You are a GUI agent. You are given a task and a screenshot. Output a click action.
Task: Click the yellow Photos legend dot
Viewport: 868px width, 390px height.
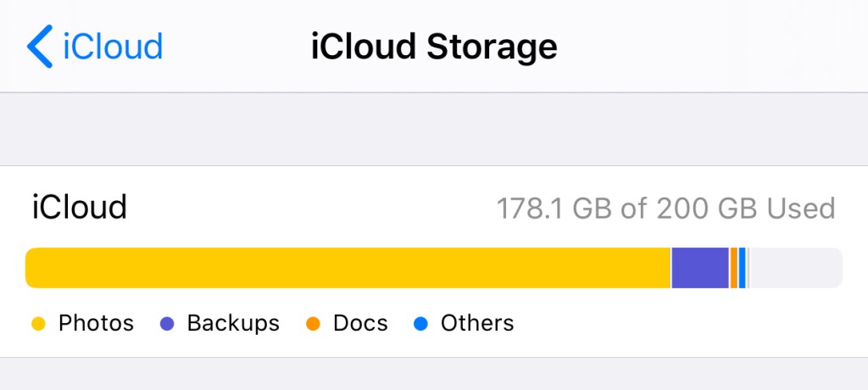[x=37, y=324]
